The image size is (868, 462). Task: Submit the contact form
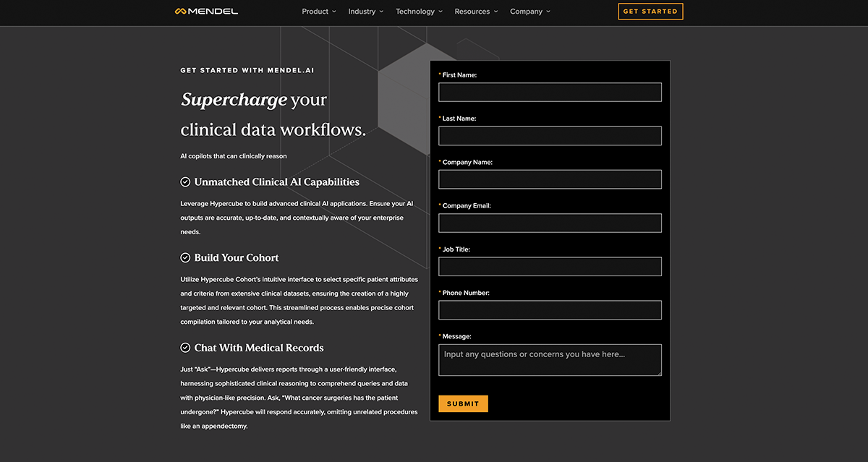tap(463, 403)
